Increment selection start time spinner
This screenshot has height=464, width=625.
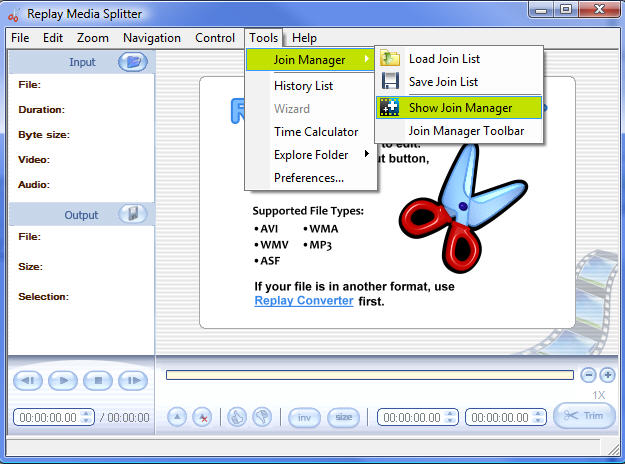(x=450, y=413)
